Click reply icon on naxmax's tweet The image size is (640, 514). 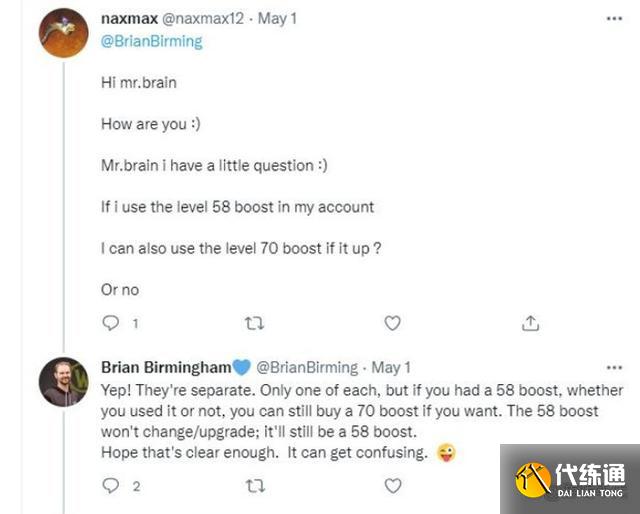click(112, 323)
